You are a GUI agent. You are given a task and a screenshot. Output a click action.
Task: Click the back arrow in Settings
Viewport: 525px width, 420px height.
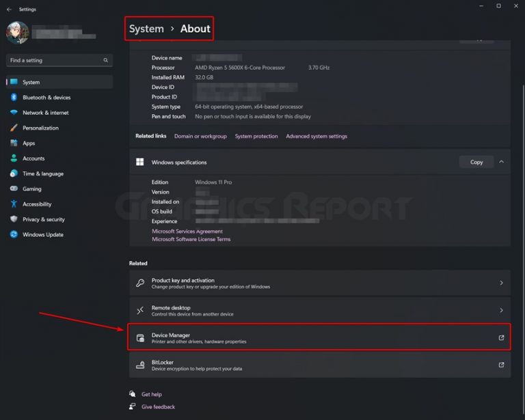click(x=9, y=10)
